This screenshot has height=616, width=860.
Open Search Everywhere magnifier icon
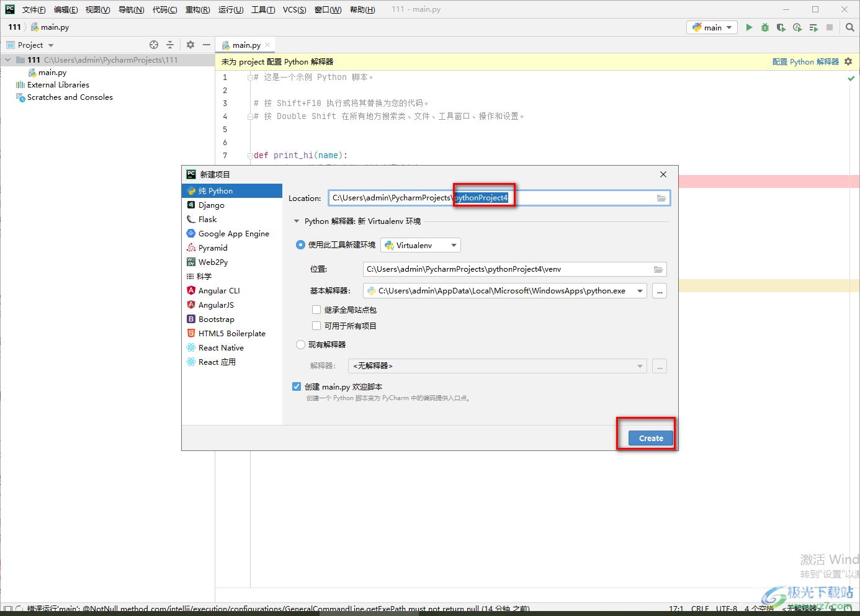point(850,27)
